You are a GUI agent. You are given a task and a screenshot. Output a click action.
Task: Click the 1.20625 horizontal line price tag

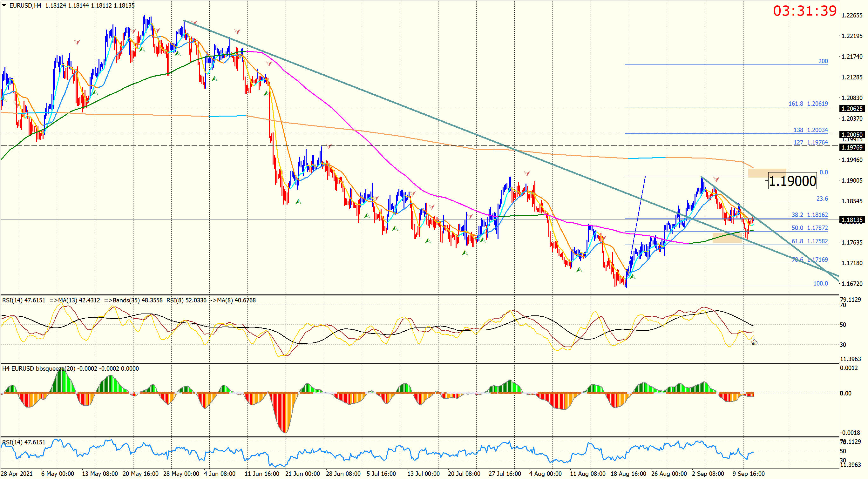point(851,108)
